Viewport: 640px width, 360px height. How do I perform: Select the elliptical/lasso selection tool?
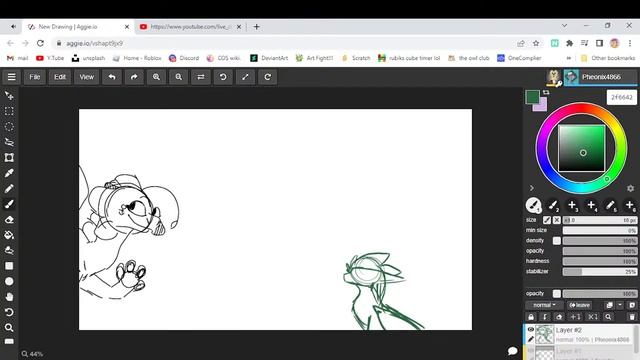tap(9, 127)
